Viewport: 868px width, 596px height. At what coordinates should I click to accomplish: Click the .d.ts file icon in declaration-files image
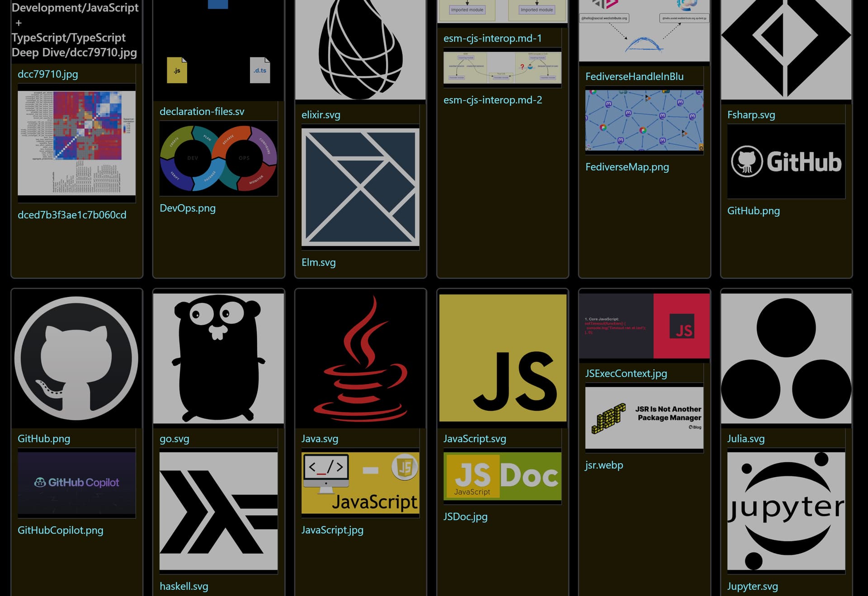260,70
